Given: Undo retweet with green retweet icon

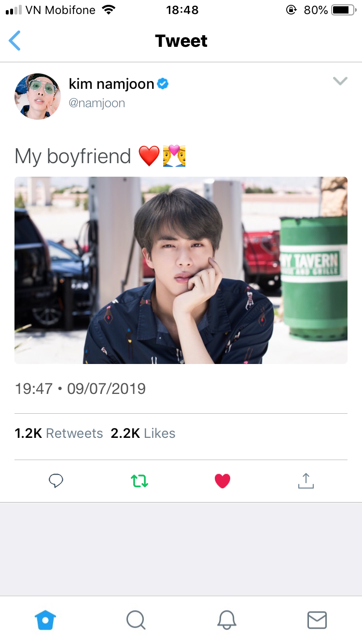Looking at the screenshot, I should [x=139, y=480].
